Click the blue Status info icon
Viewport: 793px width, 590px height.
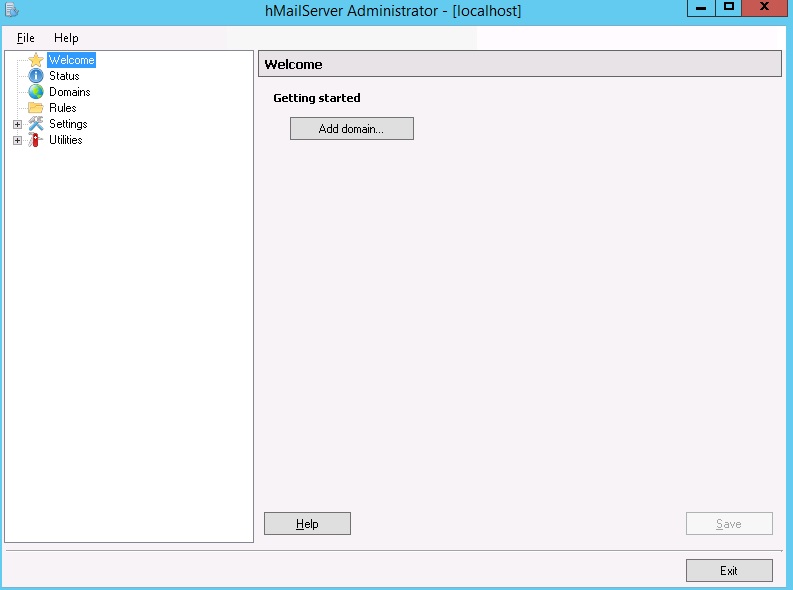[36, 76]
